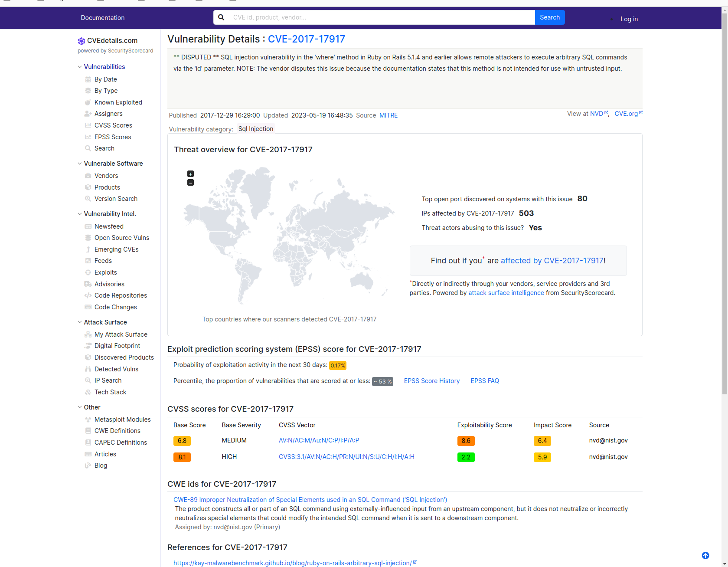Screen dimensions: 728x567
Task: Click the 8.1 base score badge
Action: tap(182, 457)
